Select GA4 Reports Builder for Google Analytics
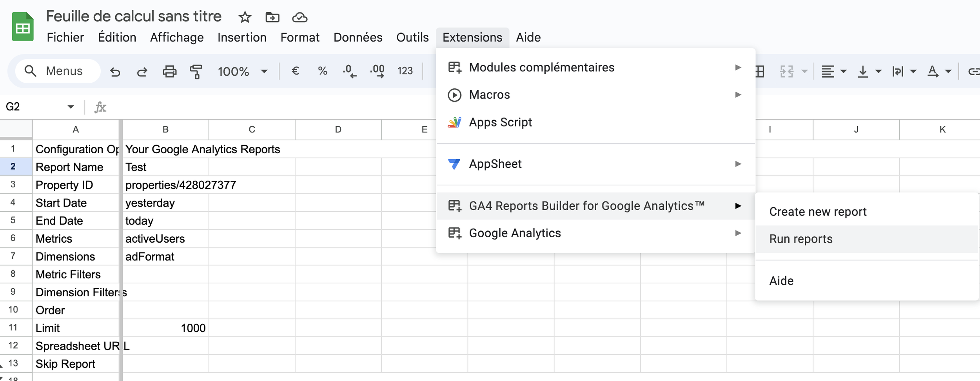The image size is (980, 381). tap(596, 206)
